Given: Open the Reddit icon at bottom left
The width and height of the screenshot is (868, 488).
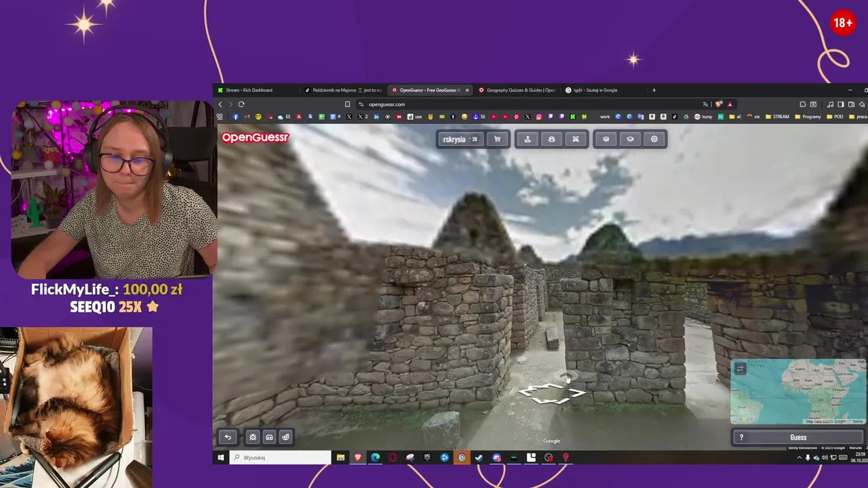Looking at the screenshot, I should (x=285, y=437).
